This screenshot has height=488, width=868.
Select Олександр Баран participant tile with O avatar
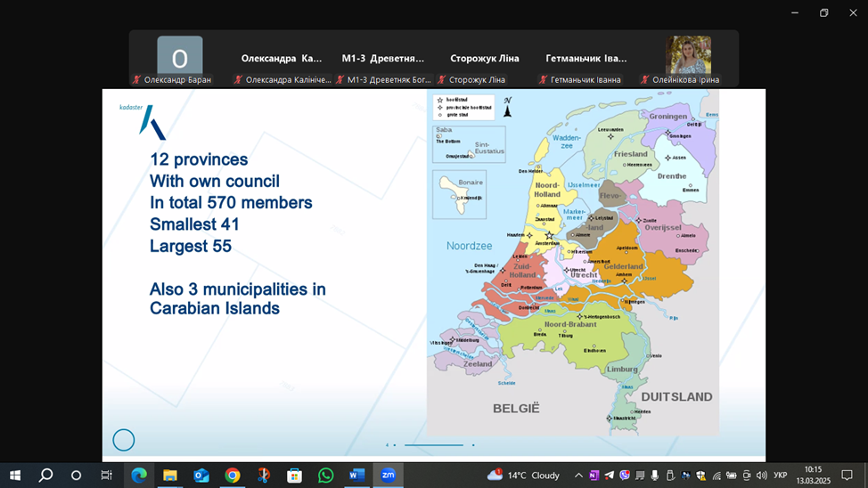pyautogui.click(x=179, y=59)
